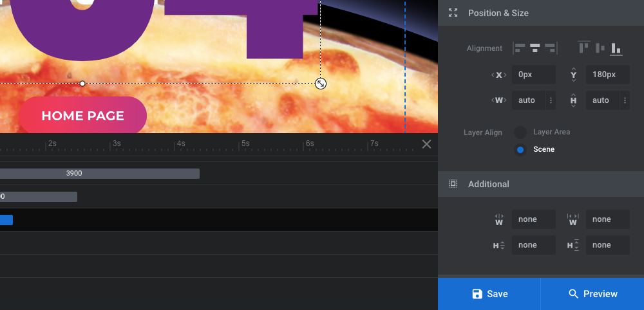Open width options three-dot menu
Image resolution: width=644 pixels, height=310 pixels.
click(551, 100)
